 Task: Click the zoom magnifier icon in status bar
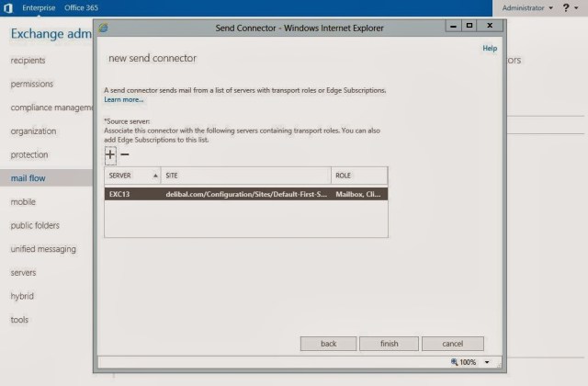click(x=455, y=362)
